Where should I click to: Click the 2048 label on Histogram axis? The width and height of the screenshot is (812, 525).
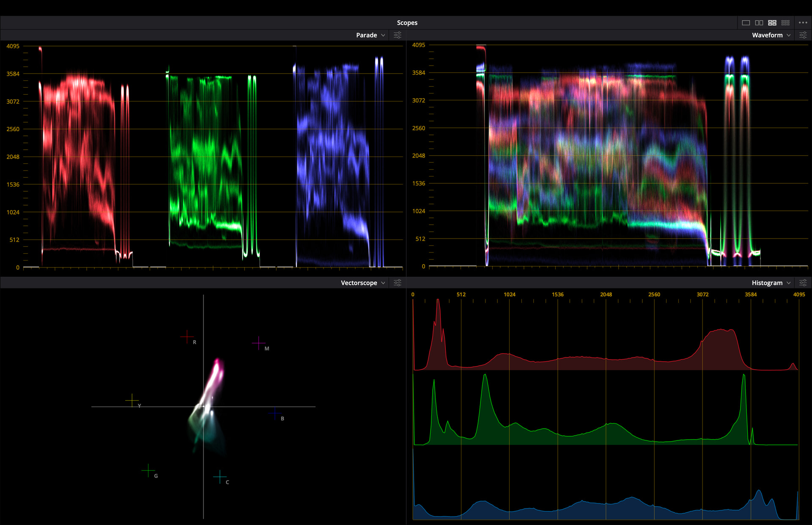click(606, 294)
